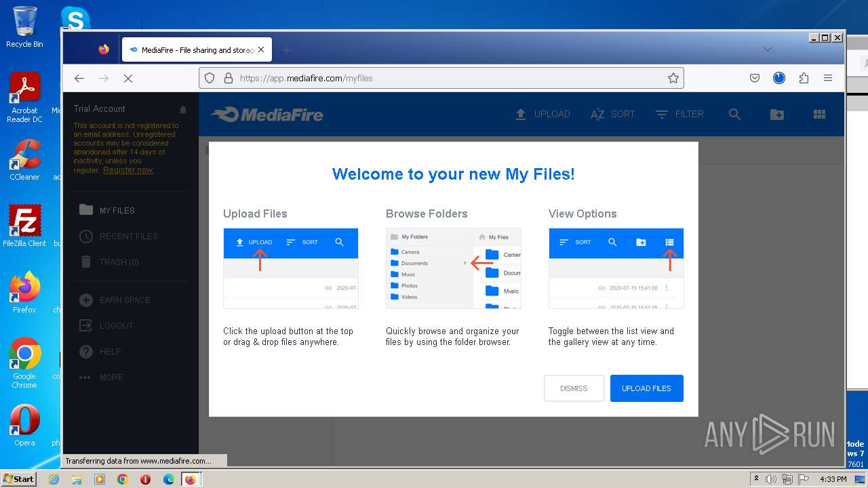Click the notification bell icon
The height and width of the screenshot is (488, 868).
[182, 109]
